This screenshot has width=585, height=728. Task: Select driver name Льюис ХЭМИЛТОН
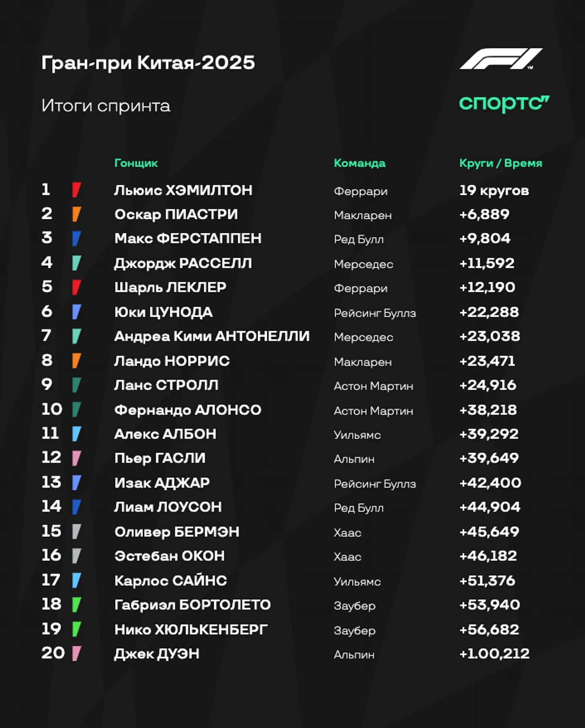[184, 190]
